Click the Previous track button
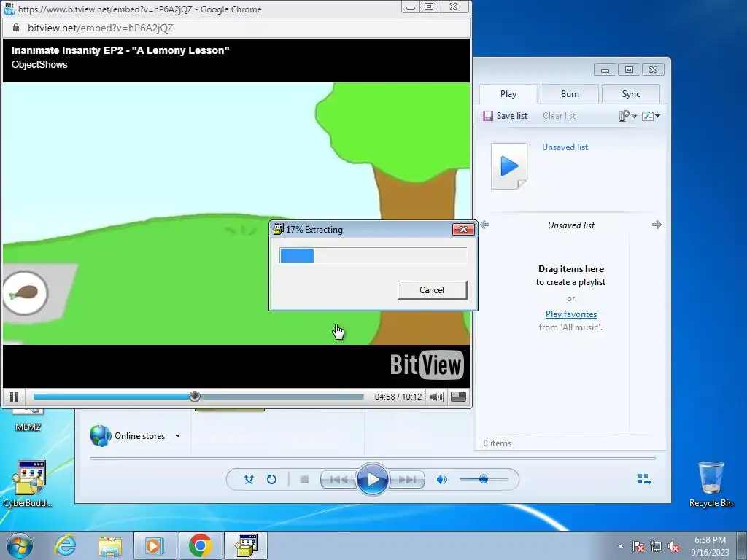The height and width of the screenshot is (560, 747). coord(338,479)
